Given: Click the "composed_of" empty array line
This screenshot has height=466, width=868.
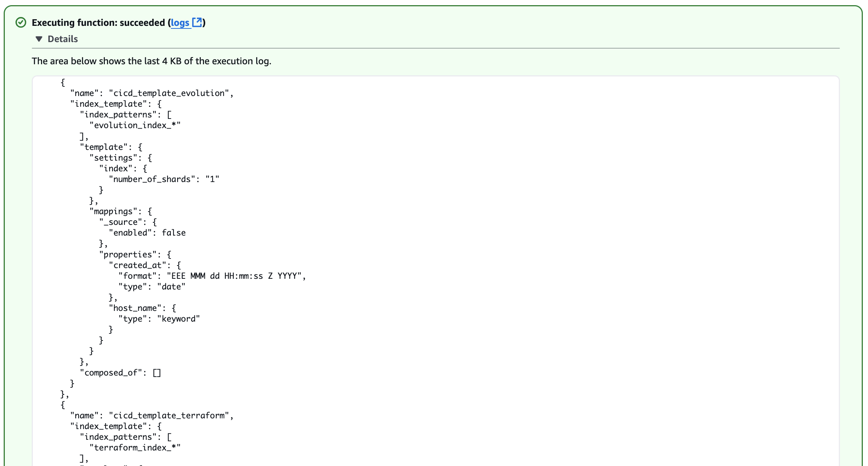Looking at the screenshot, I should pos(120,373).
